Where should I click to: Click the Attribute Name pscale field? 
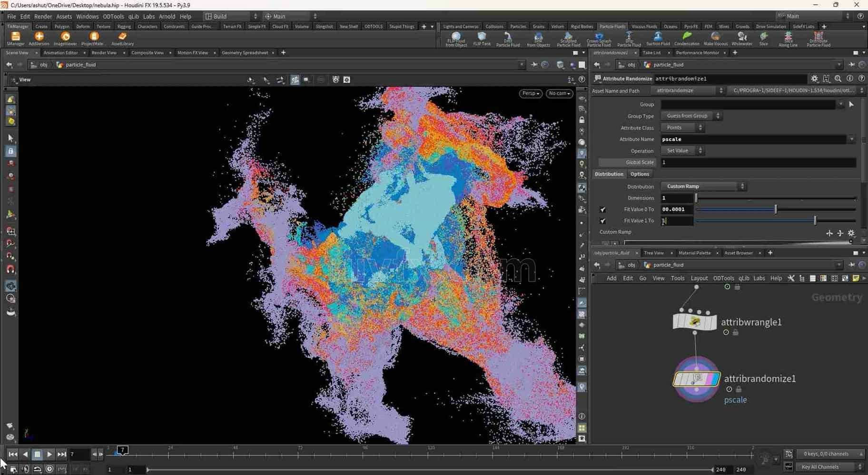coord(754,139)
